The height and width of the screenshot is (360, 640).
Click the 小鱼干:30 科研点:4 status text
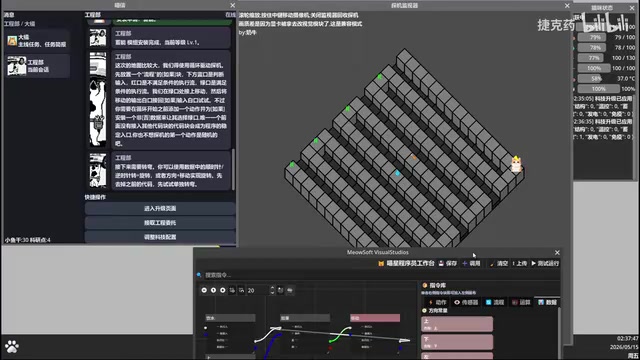(28, 240)
